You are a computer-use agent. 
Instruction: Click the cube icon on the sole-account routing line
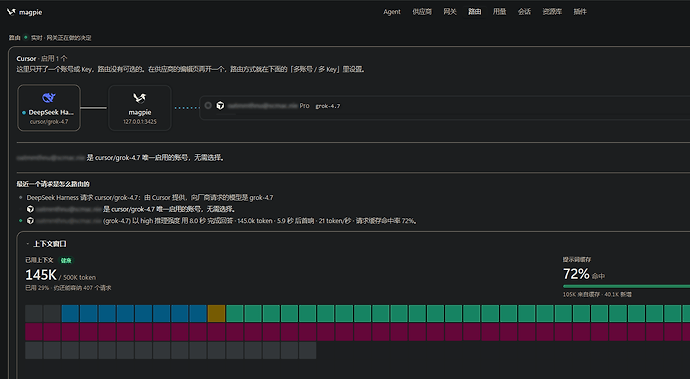pyautogui.click(x=30, y=209)
